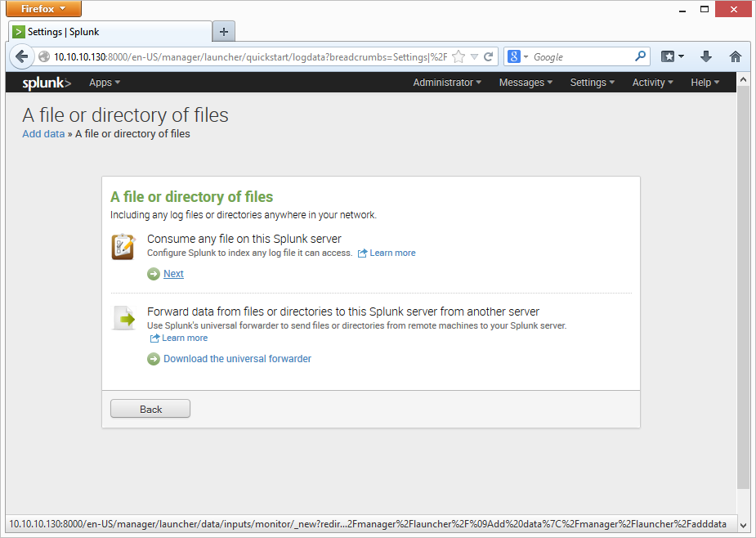Open the Settings menu in Splunk bar
Screen dimensions: 756x538
point(592,83)
